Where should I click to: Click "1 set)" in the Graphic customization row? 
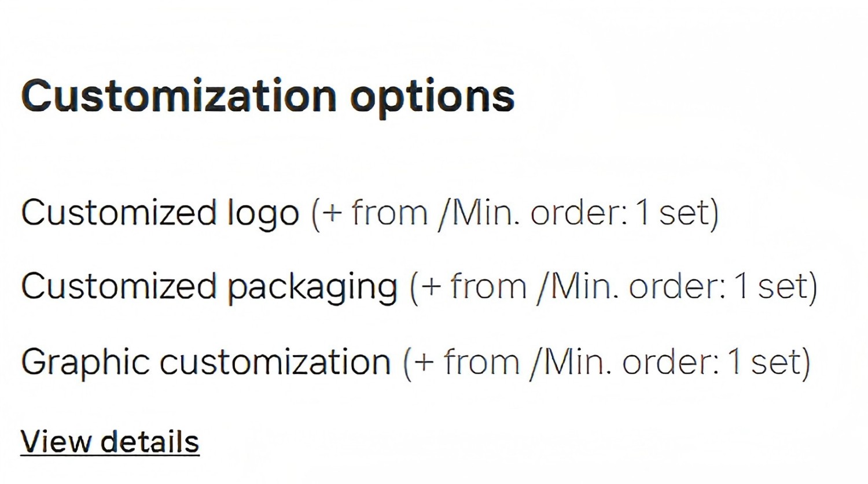[x=768, y=363]
